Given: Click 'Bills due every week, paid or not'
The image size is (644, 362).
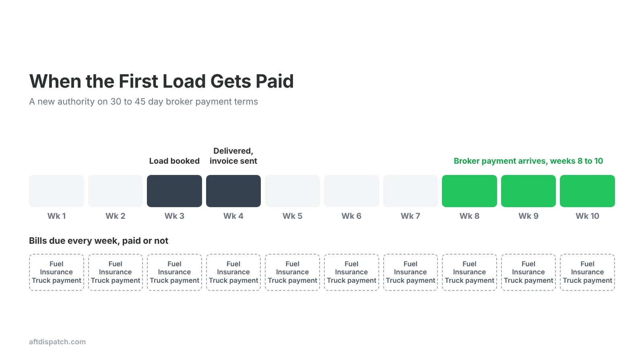Looking at the screenshot, I should [x=99, y=241].
